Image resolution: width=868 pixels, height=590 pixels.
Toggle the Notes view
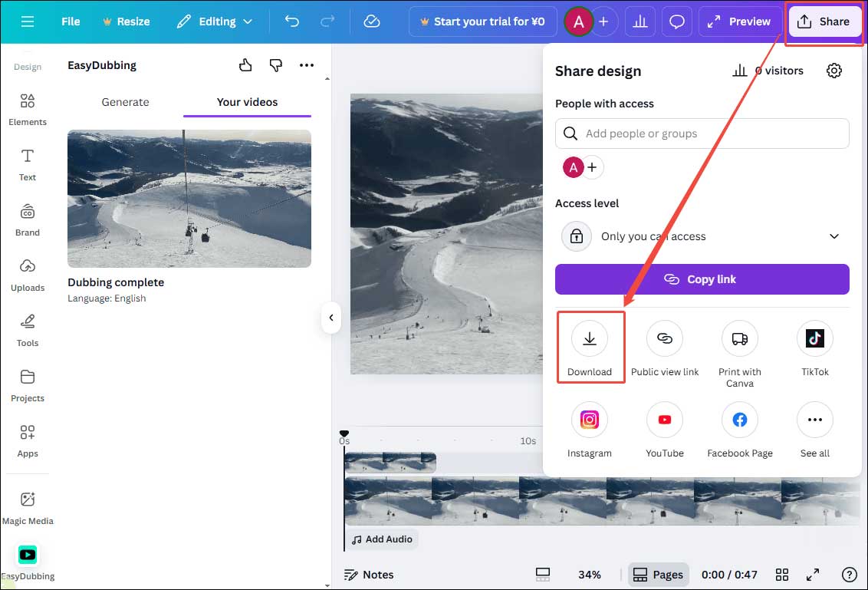(369, 574)
